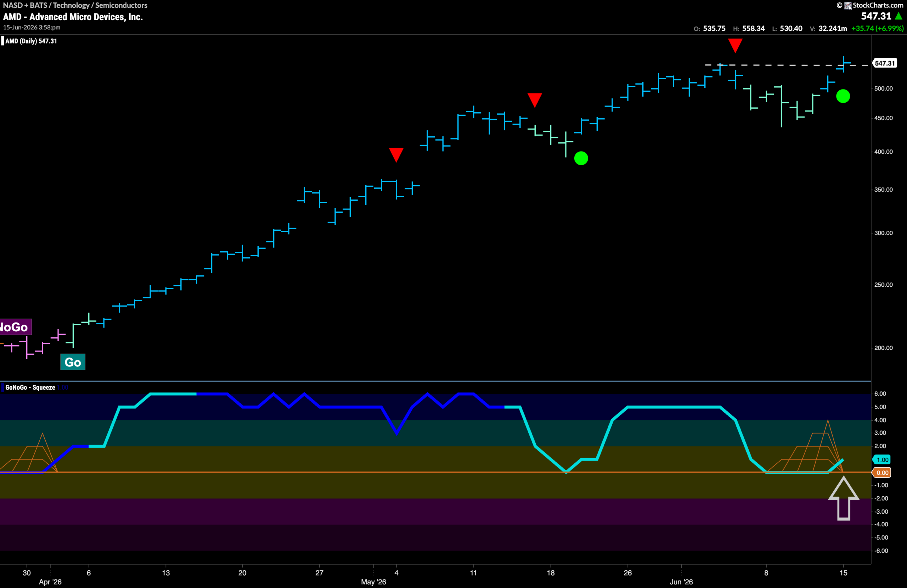Image resolution: width=907 pixels, height=588 pixels.
Task: Click the high value 558.34
Action: (754, 29)
